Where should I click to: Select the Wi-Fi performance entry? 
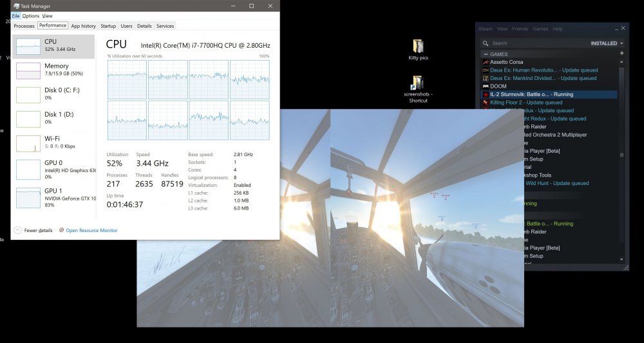53,144
